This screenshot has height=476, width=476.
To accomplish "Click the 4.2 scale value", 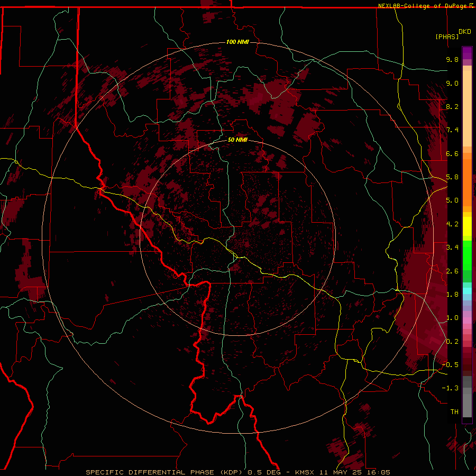I will (452, 224).
